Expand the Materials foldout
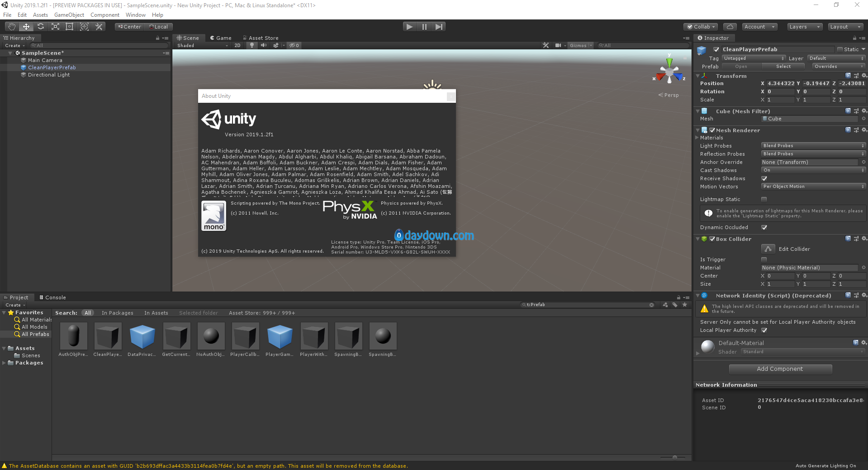 coord(697,138)
